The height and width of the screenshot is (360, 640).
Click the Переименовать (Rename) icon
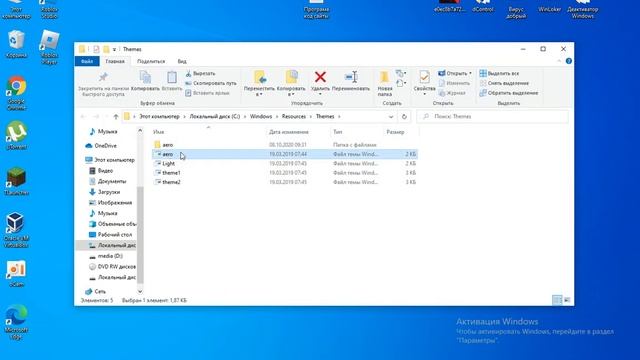tap(351, 77)
